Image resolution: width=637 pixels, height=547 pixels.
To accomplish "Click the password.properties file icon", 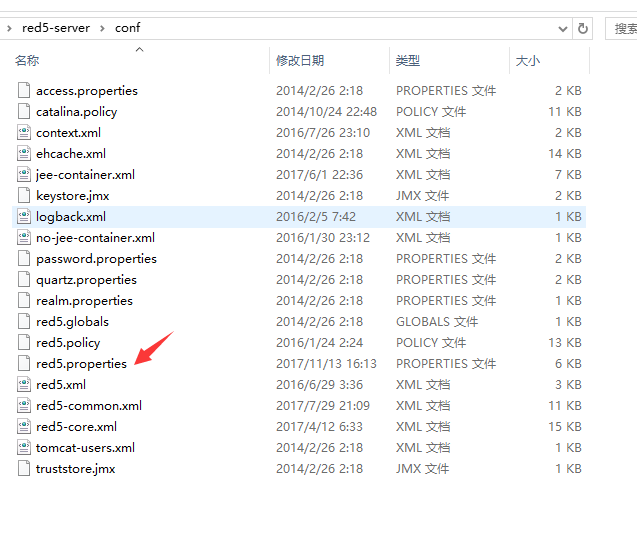I will tap(24, 258).
